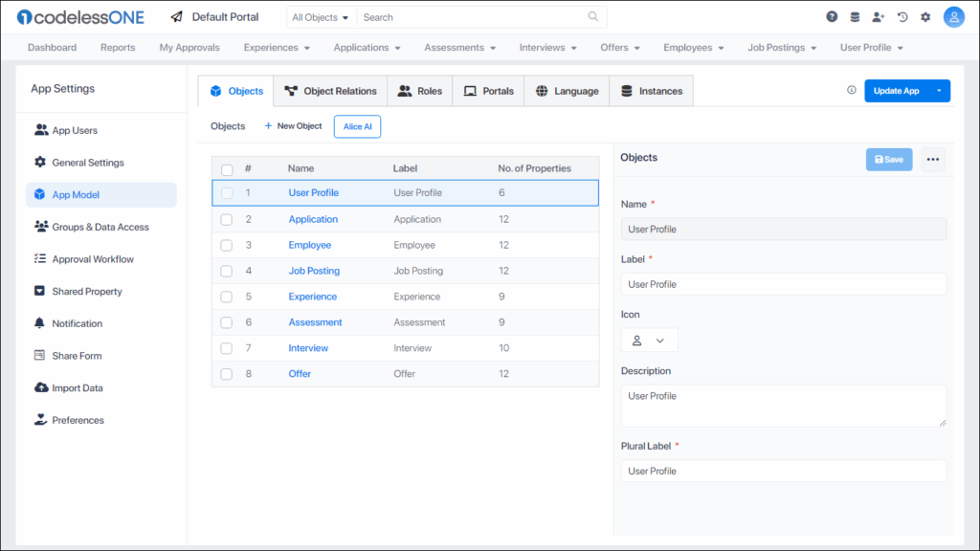980x551 pixels.
Task: Open the info icon beside Update App
Action: click(x=851, y=90)
